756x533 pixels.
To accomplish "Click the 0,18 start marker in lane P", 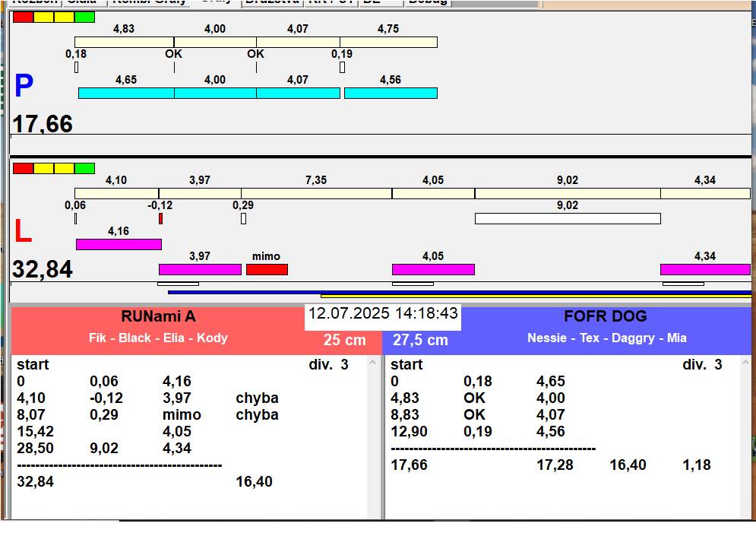I will pyautogui.click(x=77, y=68).
